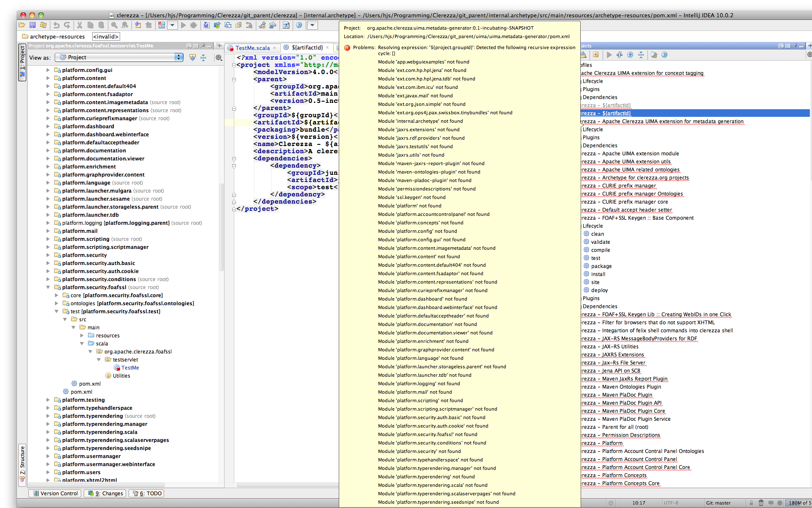Viewport: 812px width, 508px height.
Task: Open the '6: TODO' tool window
Action: coord(146,493)
